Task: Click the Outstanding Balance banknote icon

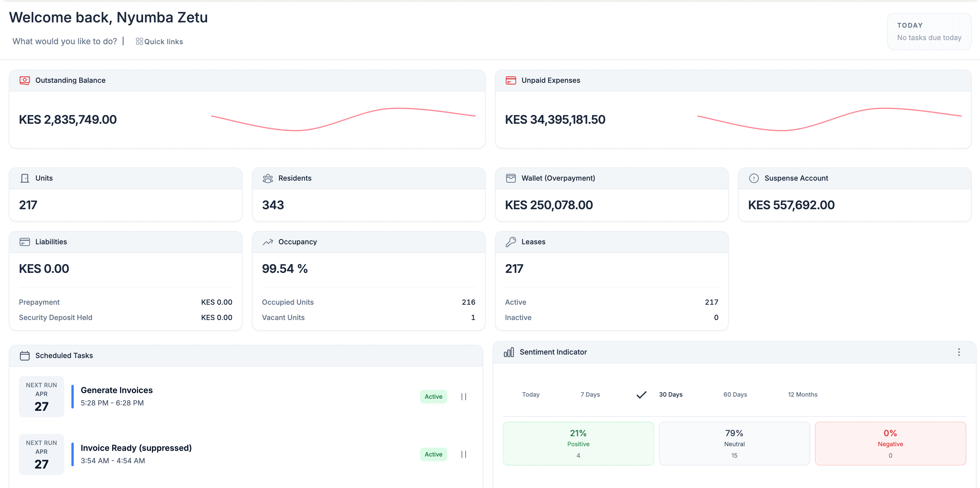Action: pyautogui.click(x=24, y=80)
